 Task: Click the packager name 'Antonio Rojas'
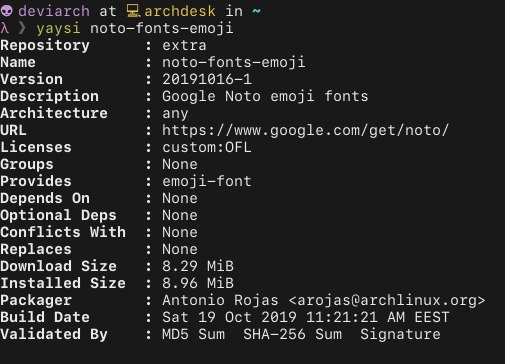tap(220, 300)
